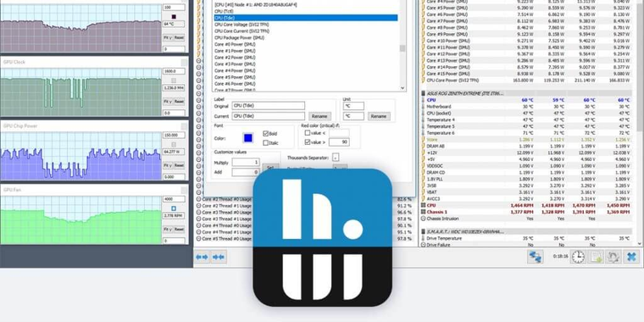Click the clock reset timer icon
The image size is (644, 322).
tap(578, 257)
